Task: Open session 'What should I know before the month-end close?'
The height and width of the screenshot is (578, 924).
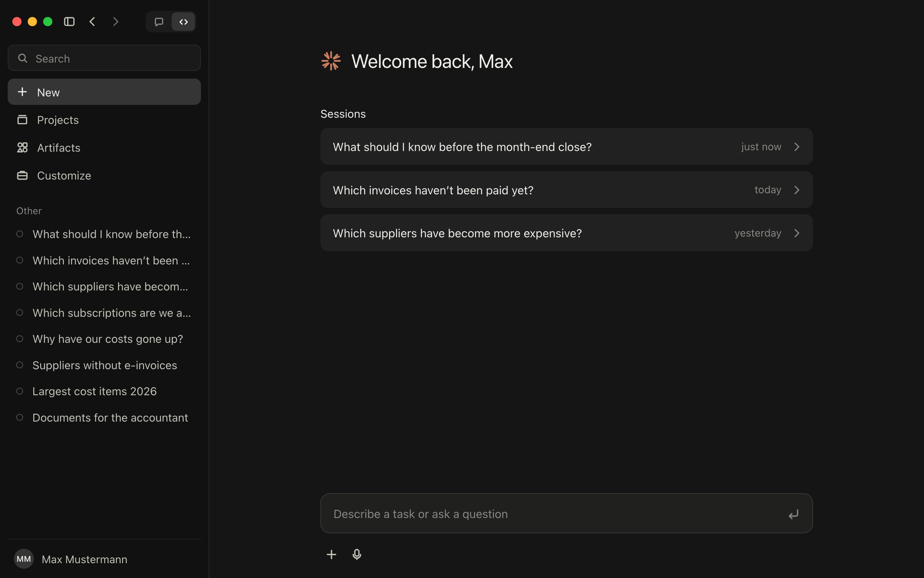Action: 566,147
